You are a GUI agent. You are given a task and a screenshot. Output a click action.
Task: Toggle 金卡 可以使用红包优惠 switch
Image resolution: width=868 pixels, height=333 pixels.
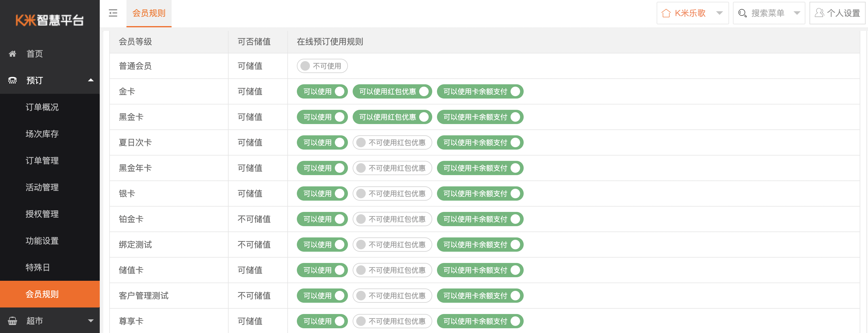392,91
